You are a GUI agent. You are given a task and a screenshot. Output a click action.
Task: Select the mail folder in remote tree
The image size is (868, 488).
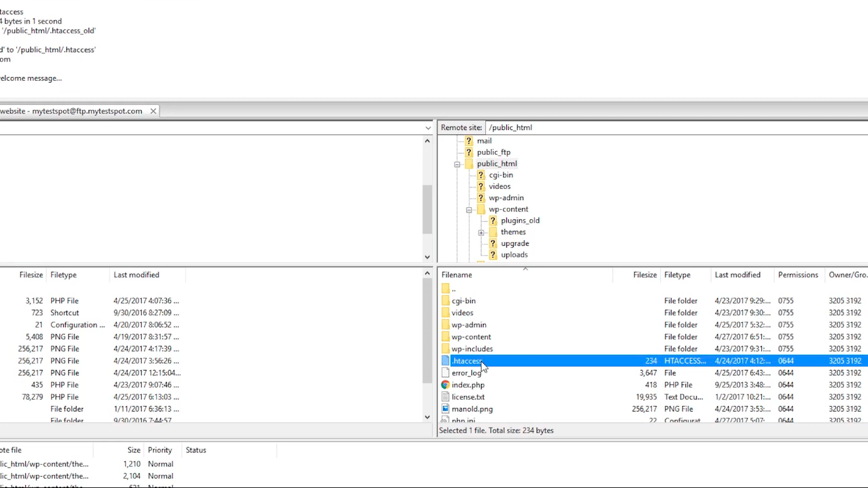tap(484, 141)
